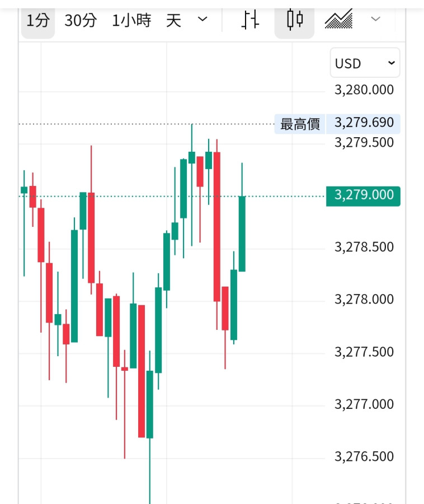This screenshot has height=504, width=424.
Task: Choose the 1小時 interval
Action: [x=131, y=21]
